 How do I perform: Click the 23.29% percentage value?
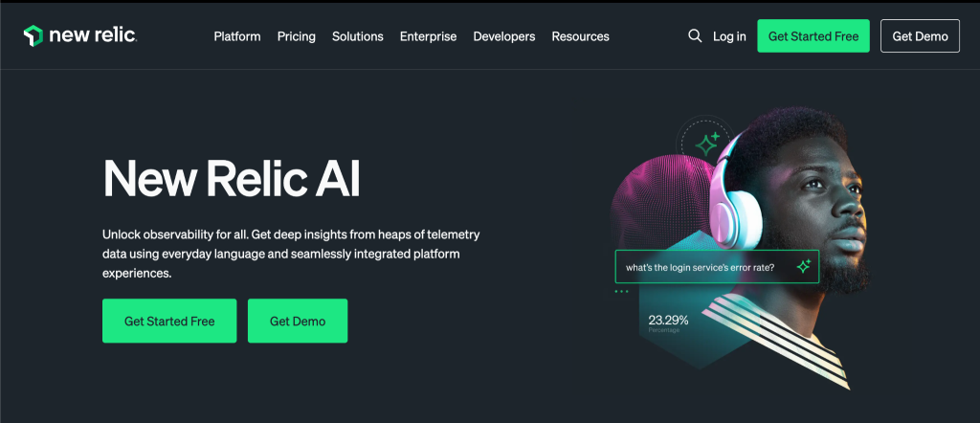click(x=668, y=320)
